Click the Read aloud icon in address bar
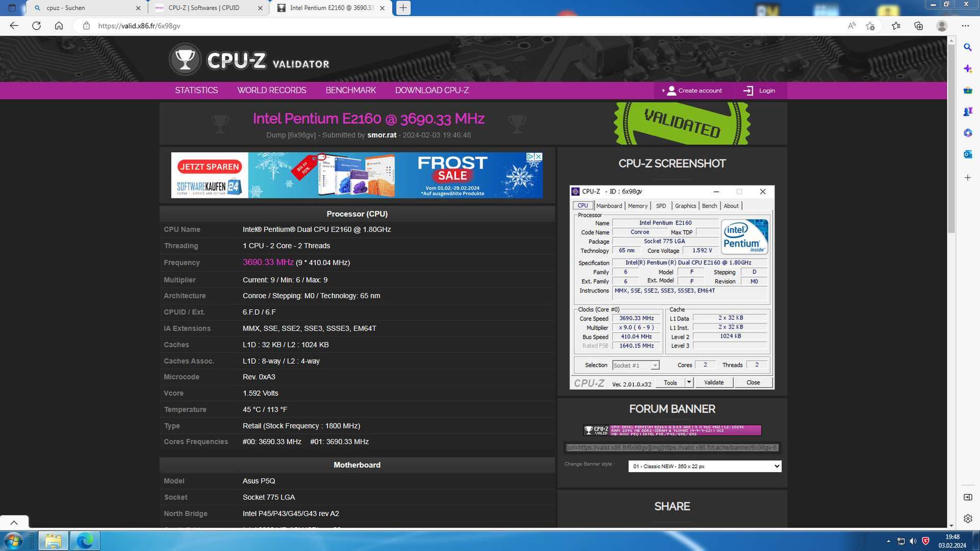The image size is (980, 551). (x=851, y=26)
